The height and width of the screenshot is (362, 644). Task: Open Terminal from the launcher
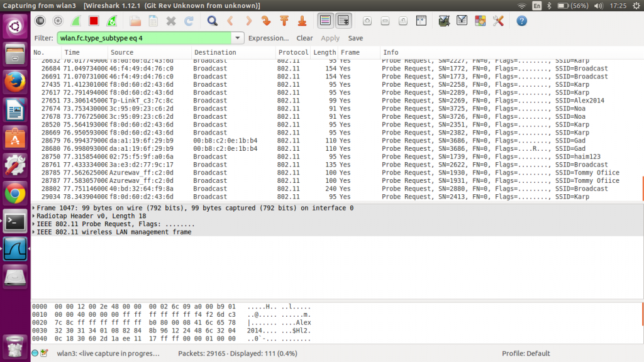point(15,222)
